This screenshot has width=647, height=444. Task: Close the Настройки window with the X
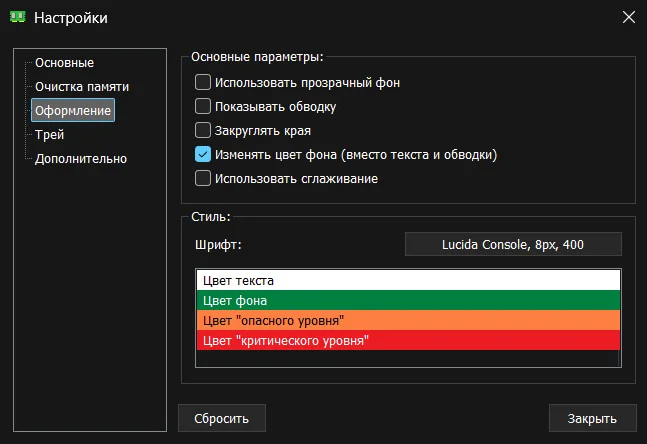point(628,17)
